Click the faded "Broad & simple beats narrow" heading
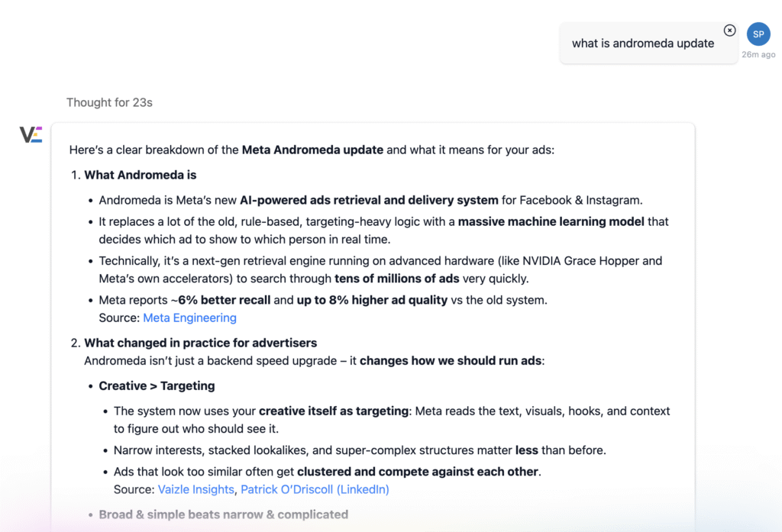 coord(223,514)
